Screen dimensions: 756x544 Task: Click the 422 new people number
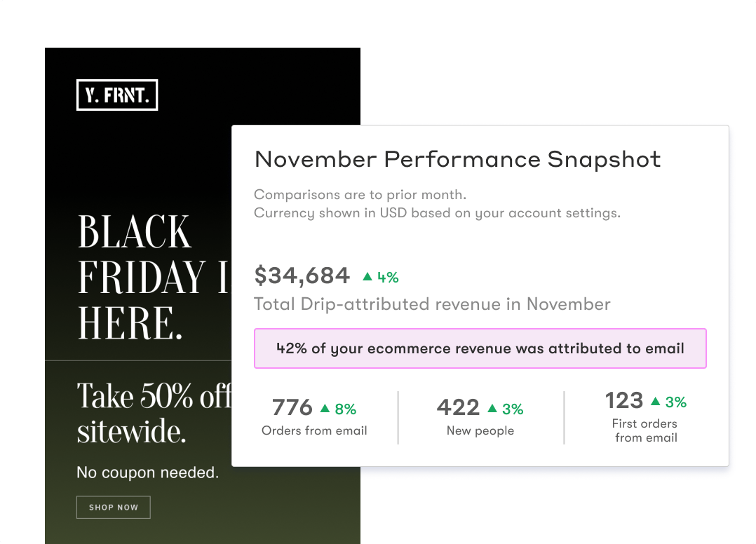pos(458,407)
